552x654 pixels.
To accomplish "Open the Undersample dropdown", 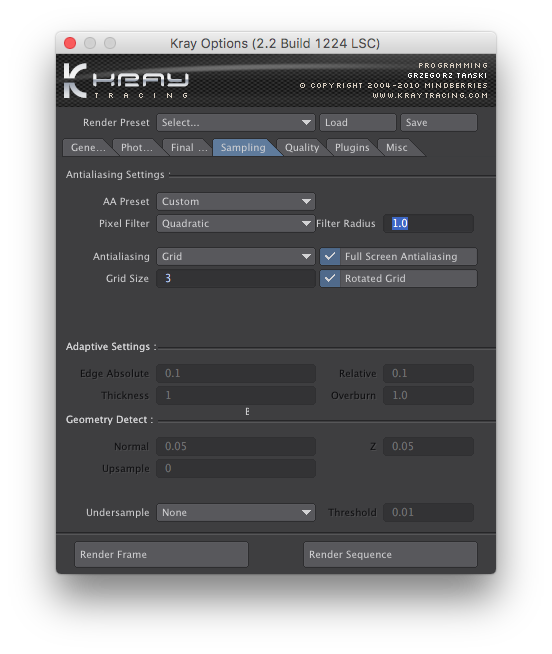I will [x=236, y=513].
